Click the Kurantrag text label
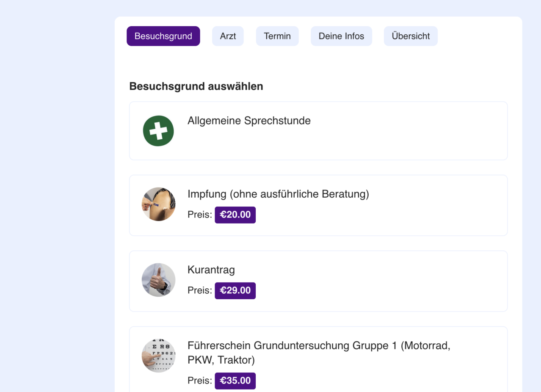The height and width of the screenshot is (392, 541). tap(211, 270)
